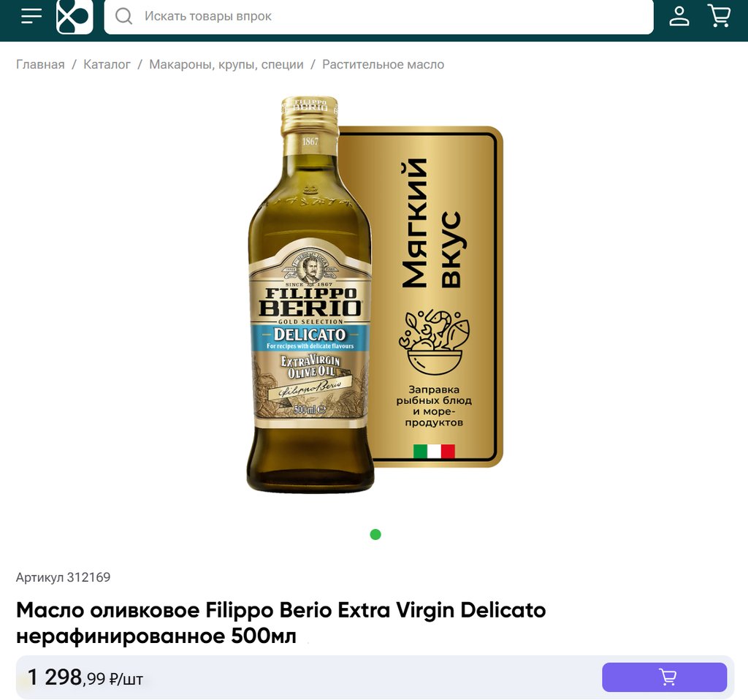
Task: Select 'Растительное масло' breadcrumb
Action: tap(383, 64)
